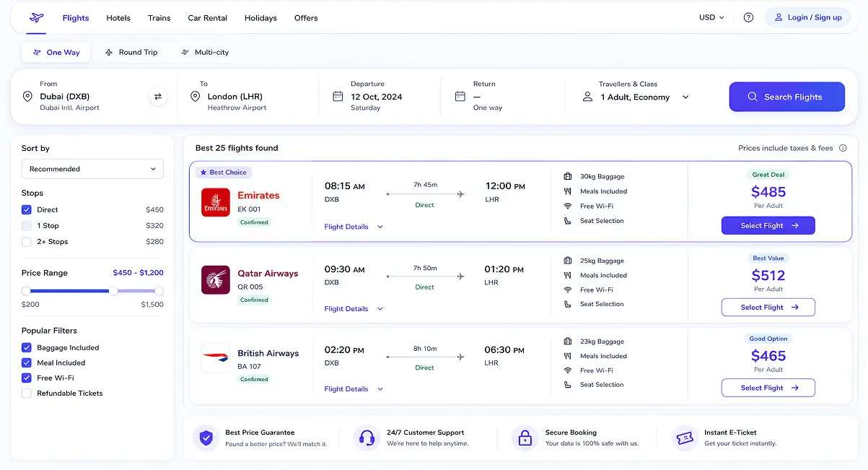Switch to the Trains tab

point(159,18)
